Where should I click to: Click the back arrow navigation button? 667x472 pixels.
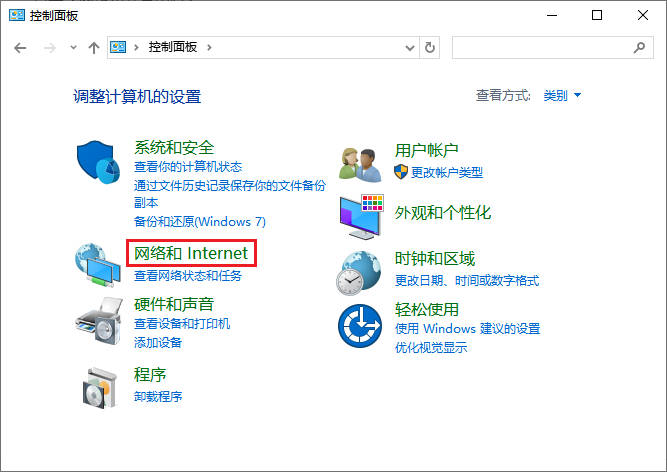(x=20, y=48)
